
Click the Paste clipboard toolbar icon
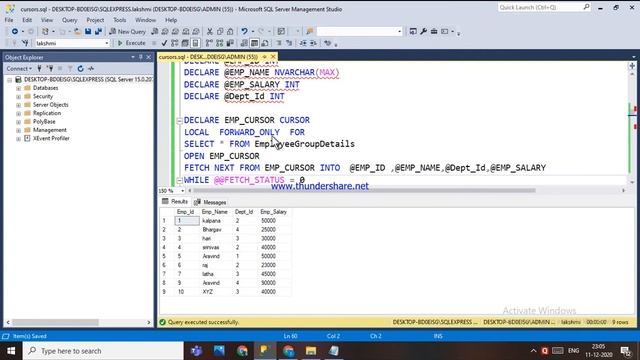[230, 31]
